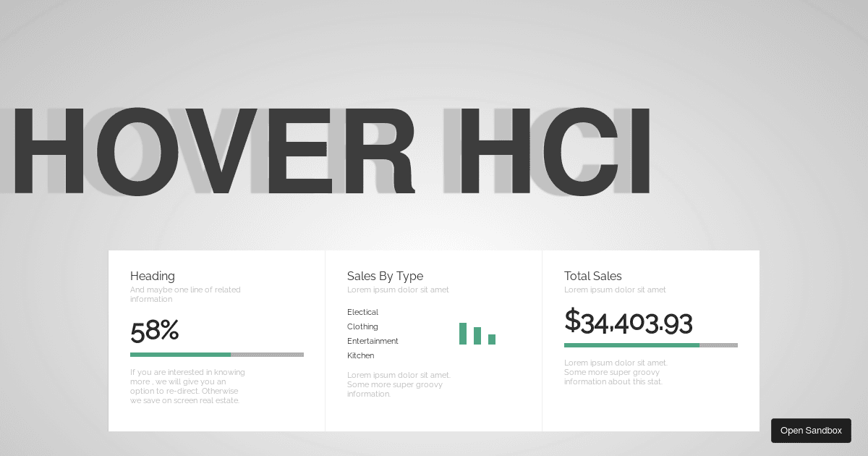Click the 'information about this stat' paragraph
The width and height of the screenshot is (868, 456).
(616, 372)
